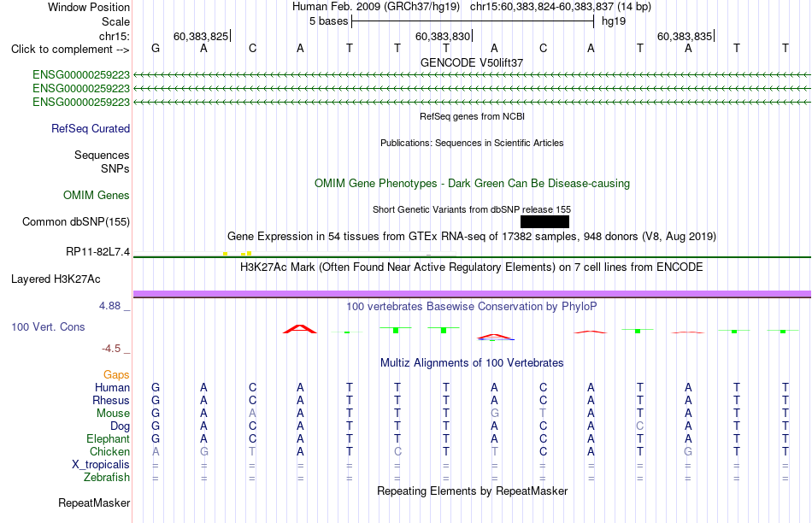The image size is (812, 523).
Task: Select the 'Scale' label on the left
Action: 115,21
